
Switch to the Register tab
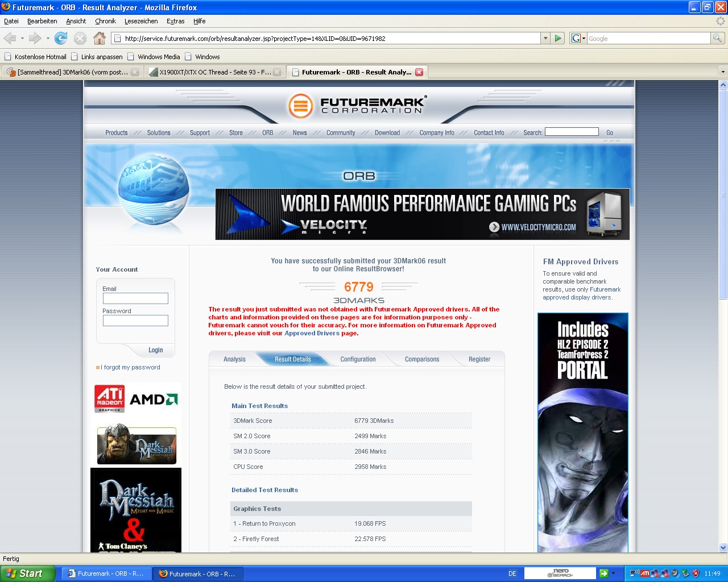coord(479,359)
